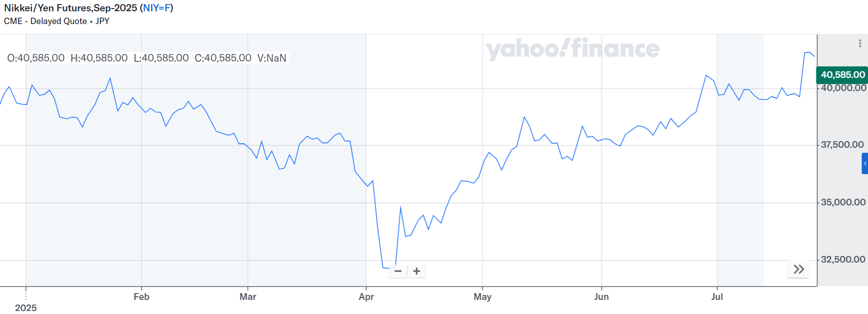Click the zoom in plus icon
The width and height of the screenshot is (868, 314).
coord(417,271)
